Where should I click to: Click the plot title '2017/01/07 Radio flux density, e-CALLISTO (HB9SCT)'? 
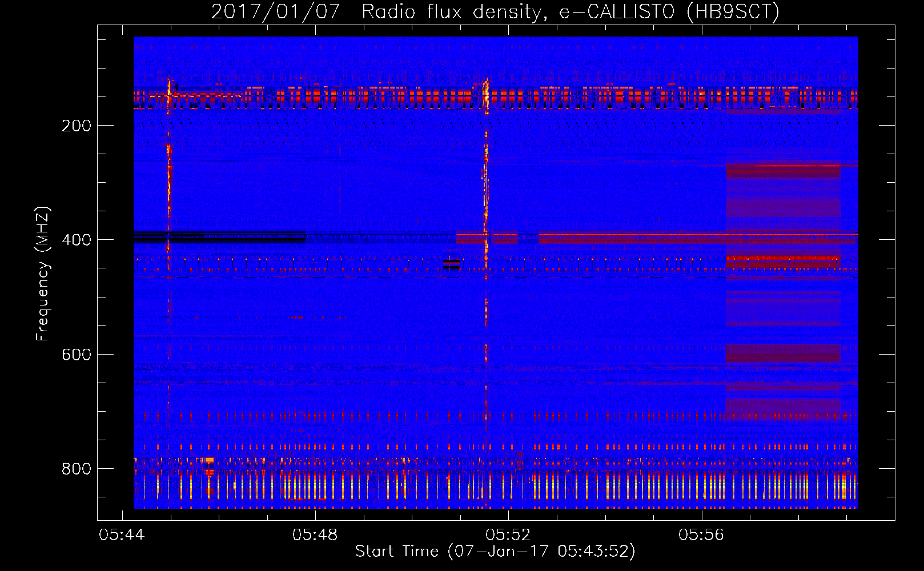[495, 11]
